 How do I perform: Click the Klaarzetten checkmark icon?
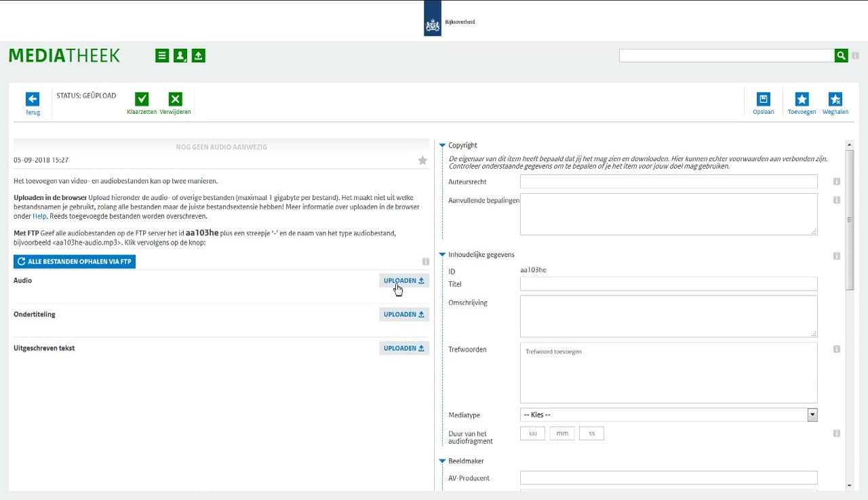click(142, 100)
